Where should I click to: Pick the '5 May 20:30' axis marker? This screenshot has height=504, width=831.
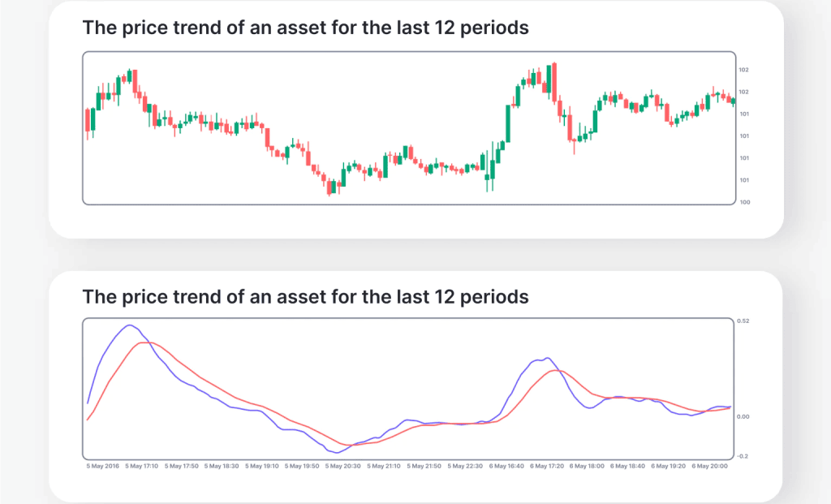coord(343,467)
